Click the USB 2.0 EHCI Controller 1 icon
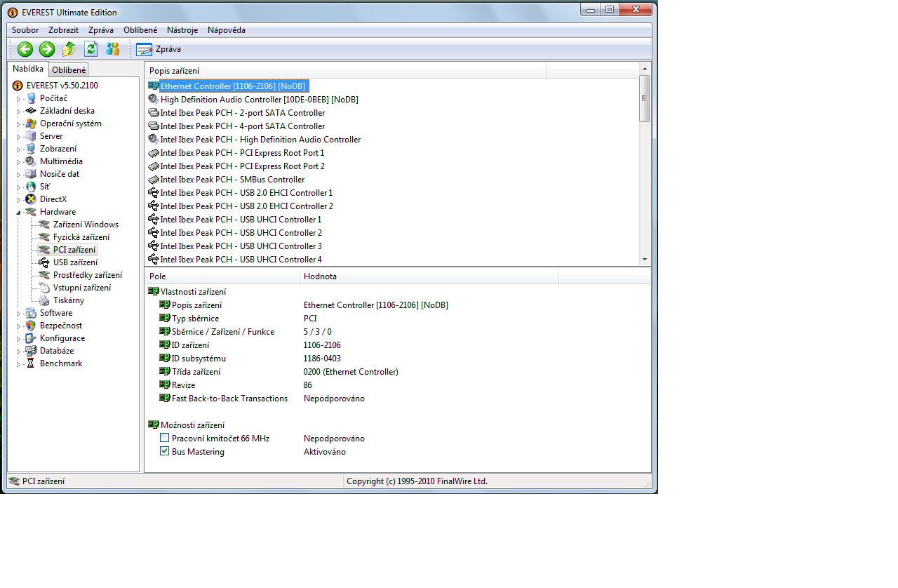This screenshot has height=588, width=898. [154, 193]
